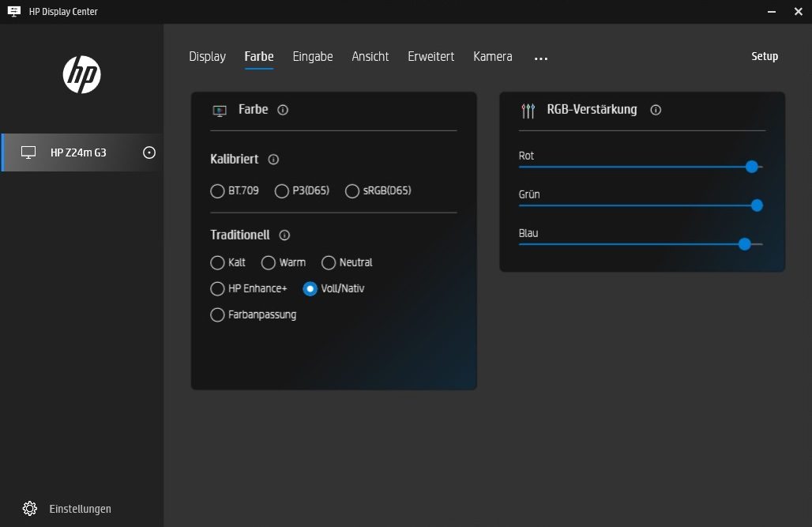Select the BT.709 calibrated preset

(217, 191)
